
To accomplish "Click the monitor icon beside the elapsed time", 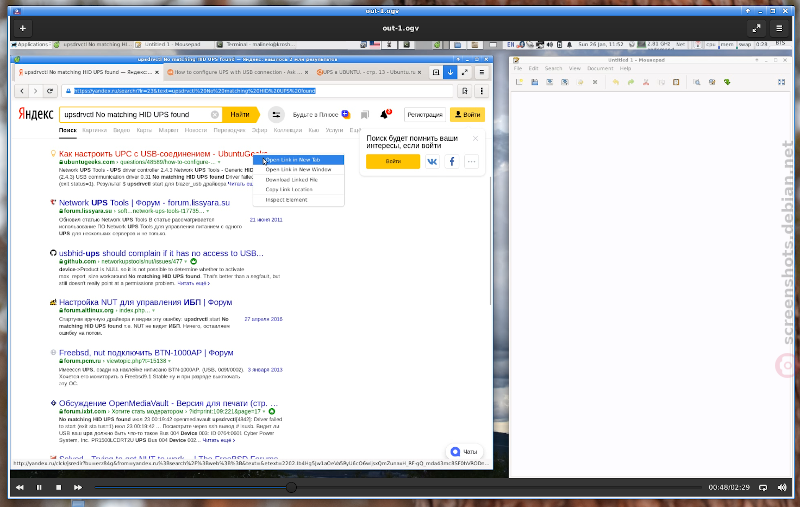I will pyautogui.click(x=763, y=488).
